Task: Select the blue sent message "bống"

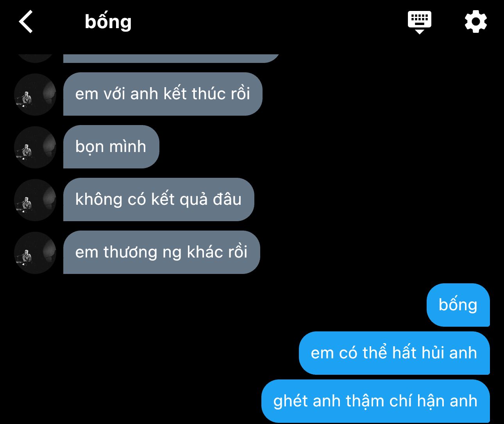Action: (x=458, y=305)
